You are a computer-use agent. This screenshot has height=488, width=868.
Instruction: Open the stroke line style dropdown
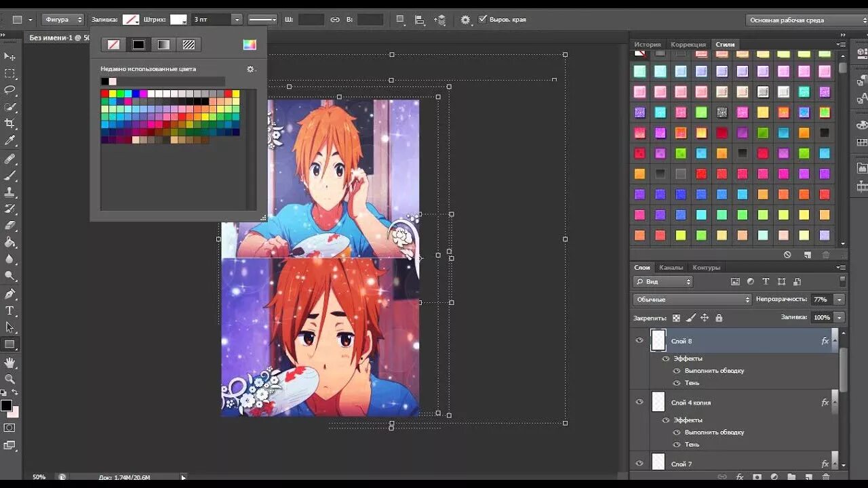(x=262, y=20)
